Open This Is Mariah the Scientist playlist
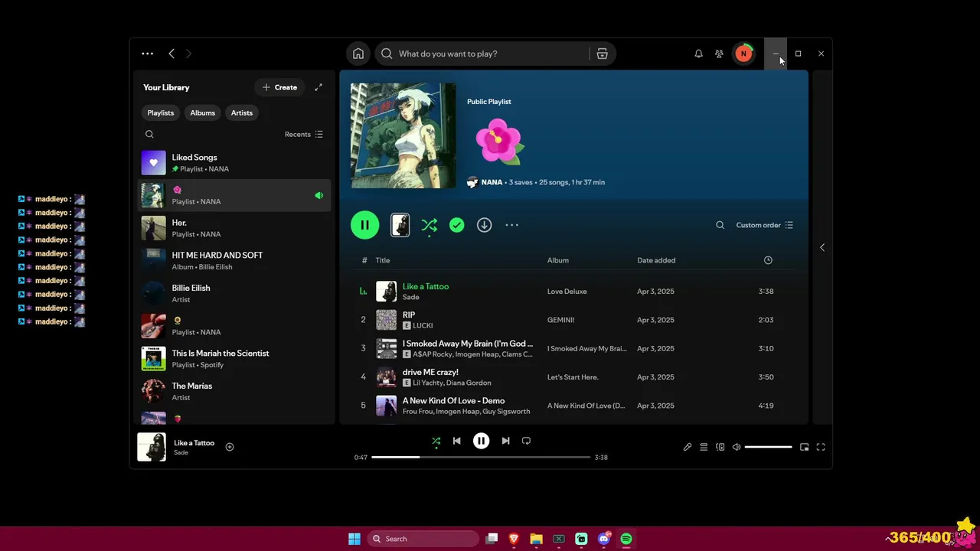 (x=234, y=359)
